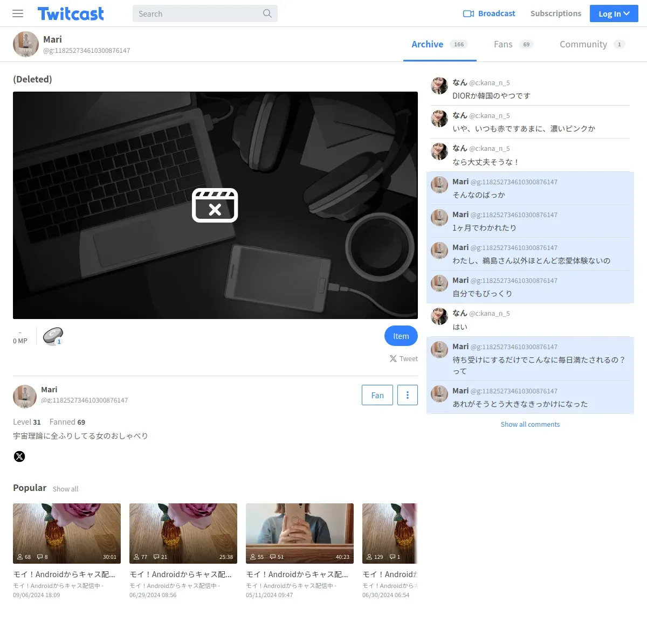Click the Broadcast link
Viewport: 647px width, 644px height.
point(489,13)
